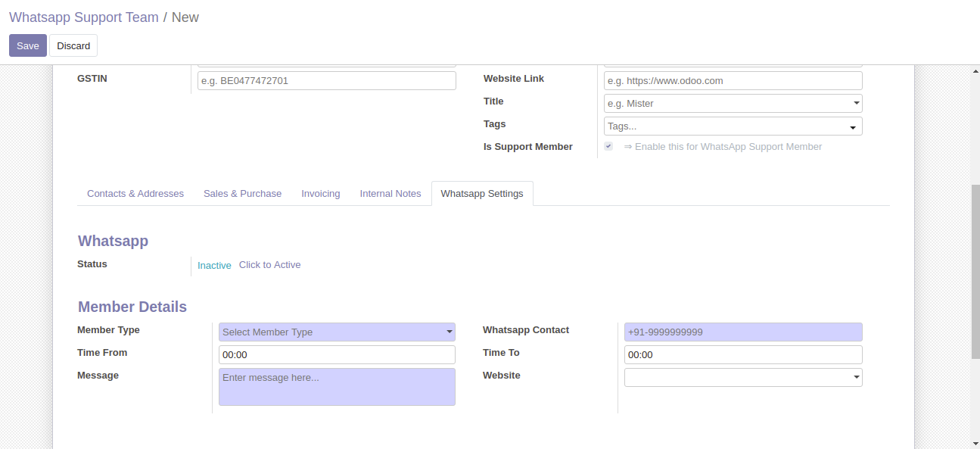The height and width of the screenshot is (449, 980).
Task: Switch to Contacts & Addresses tab
Action: coord(135,194)
